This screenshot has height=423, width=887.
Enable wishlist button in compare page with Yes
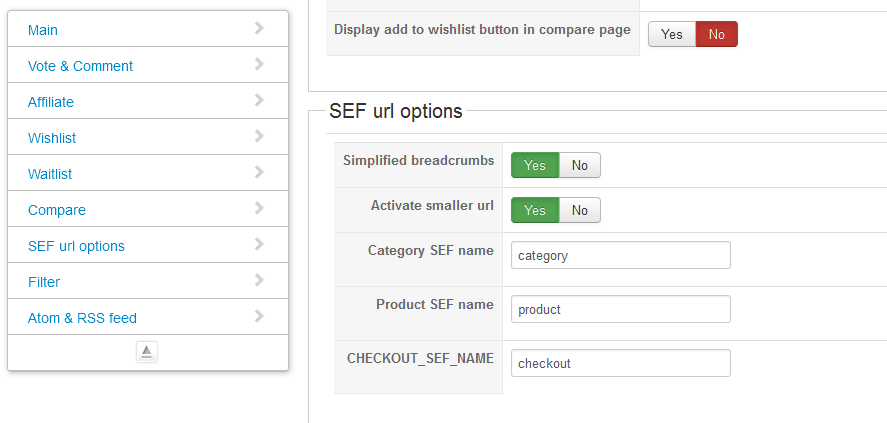tap(672, 34)
